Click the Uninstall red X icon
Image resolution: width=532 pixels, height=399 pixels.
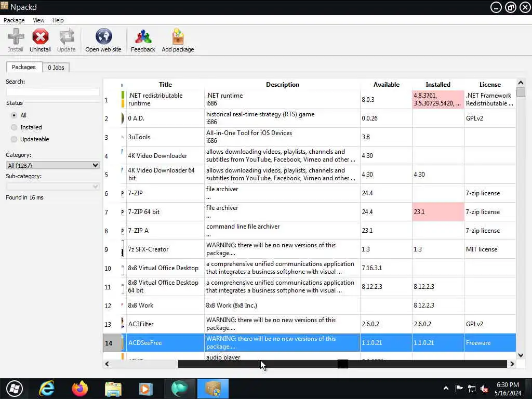click(x=40, y=37)
